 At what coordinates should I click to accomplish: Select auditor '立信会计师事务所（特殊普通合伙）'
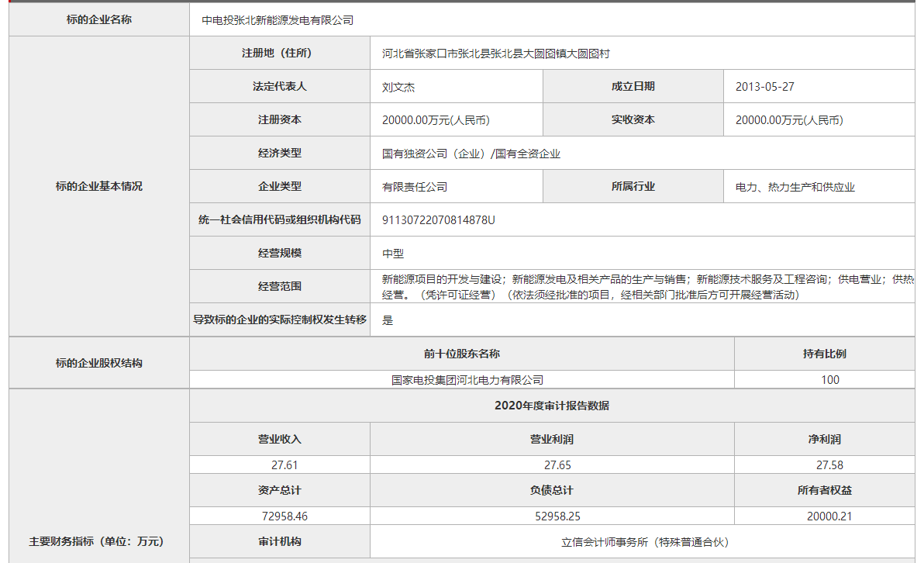point(645,542)
